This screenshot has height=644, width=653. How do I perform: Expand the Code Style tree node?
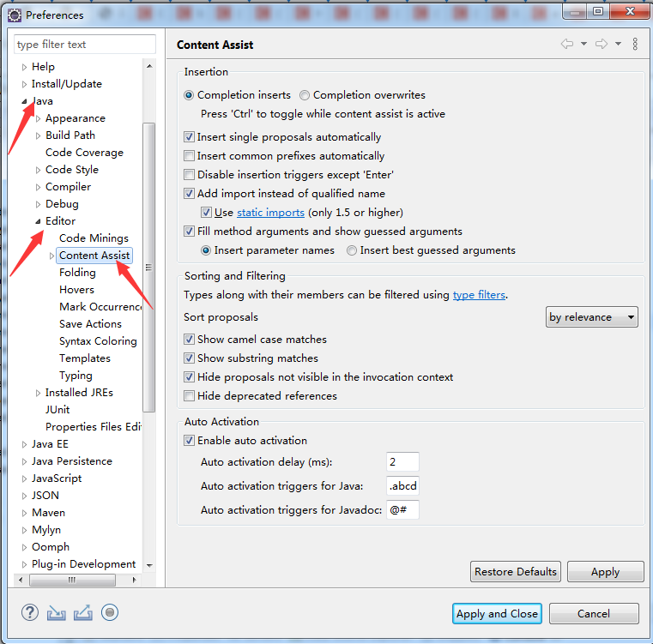click(x=38, y=170)
